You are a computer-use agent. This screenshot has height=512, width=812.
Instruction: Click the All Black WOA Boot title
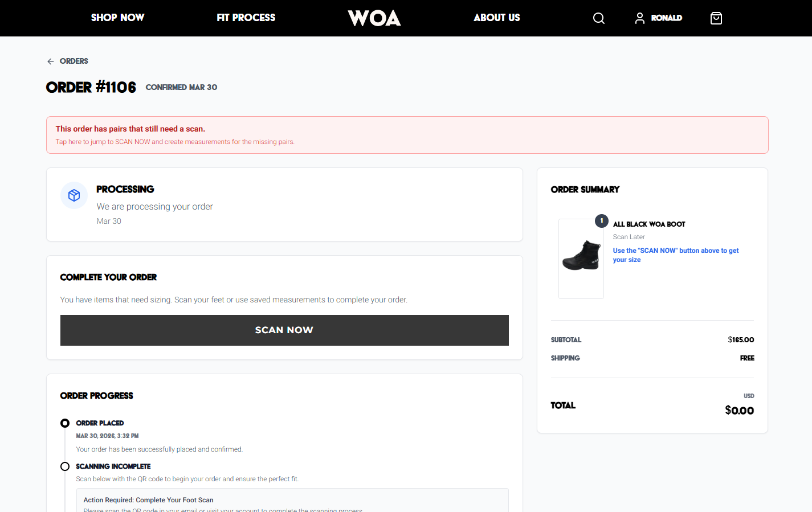tap(649, 224)
